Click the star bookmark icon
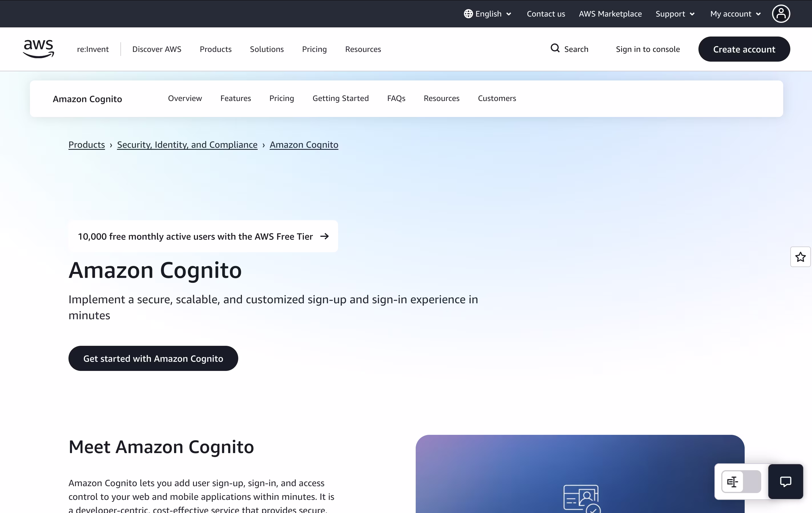 (x=800, y=257)
